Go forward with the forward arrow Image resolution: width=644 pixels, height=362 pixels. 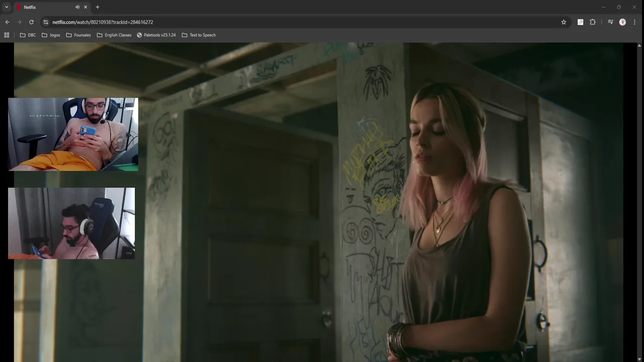[19, 22]
